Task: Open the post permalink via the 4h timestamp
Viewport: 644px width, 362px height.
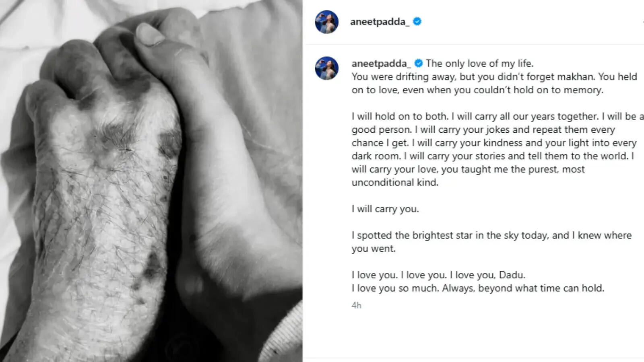Action: (x=356, y=305)
